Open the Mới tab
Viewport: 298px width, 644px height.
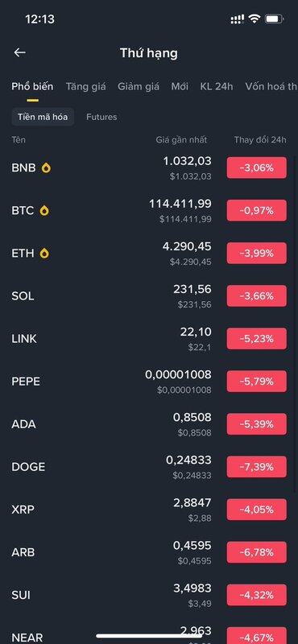[x=180, y=86]
